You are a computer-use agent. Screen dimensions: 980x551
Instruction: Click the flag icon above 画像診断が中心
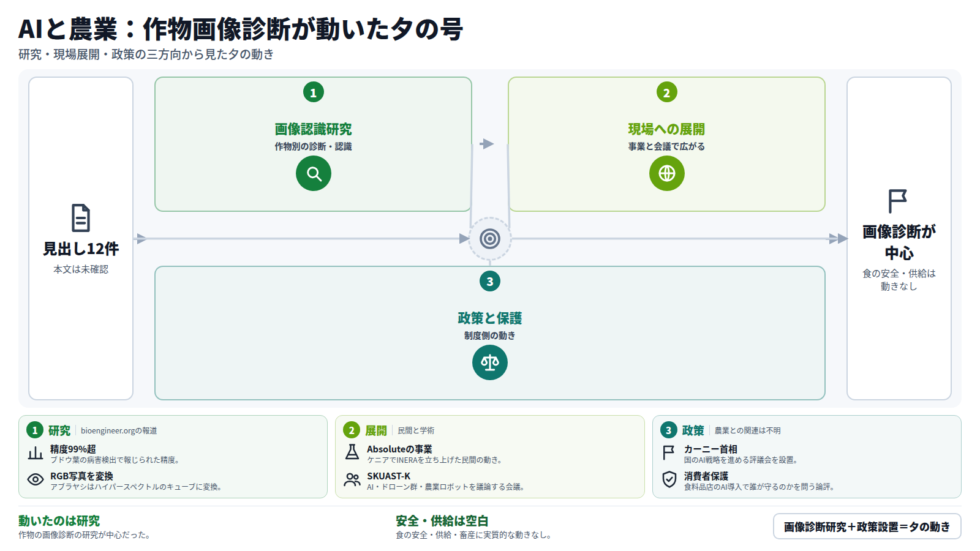click(898, 201)
